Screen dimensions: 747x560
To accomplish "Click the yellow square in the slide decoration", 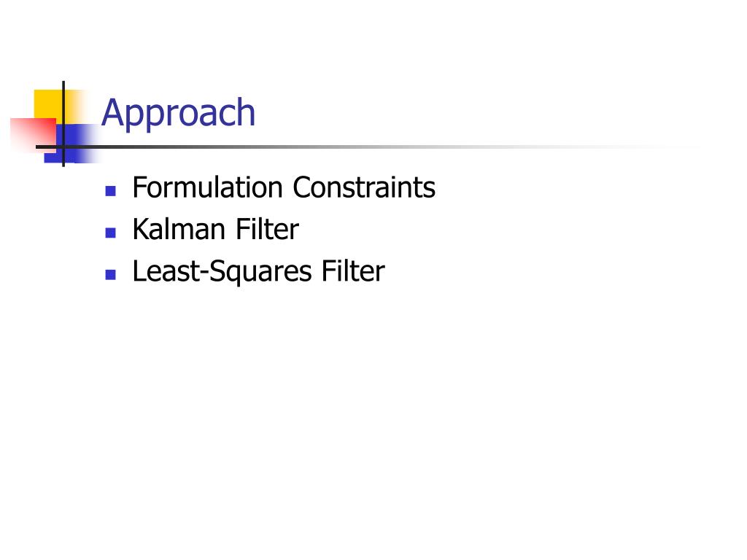I will coord(49,105).
